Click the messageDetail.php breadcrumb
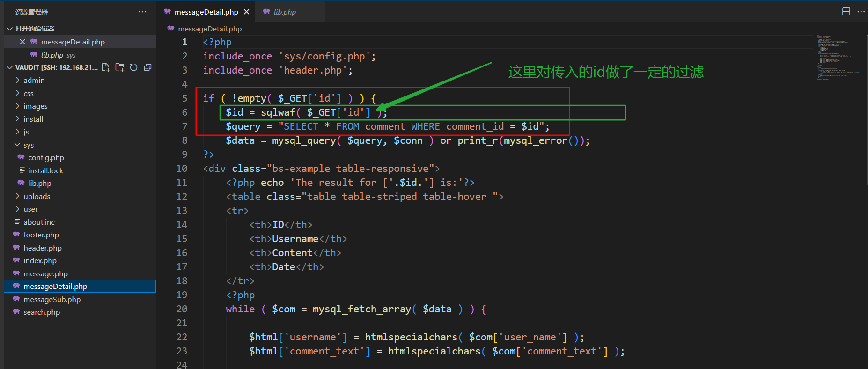Image resolution: width=868 pixels, height=369 pixels. (x=210, y=29)
